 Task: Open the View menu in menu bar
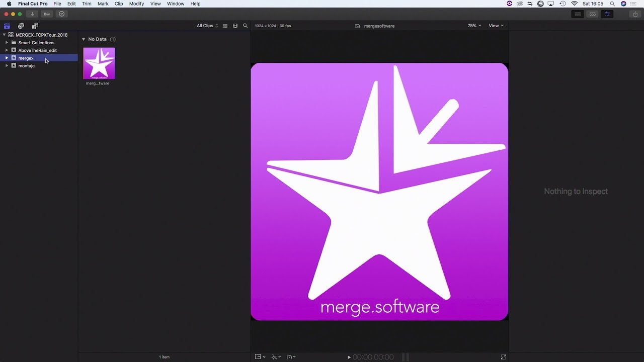[x=155, y=4]
